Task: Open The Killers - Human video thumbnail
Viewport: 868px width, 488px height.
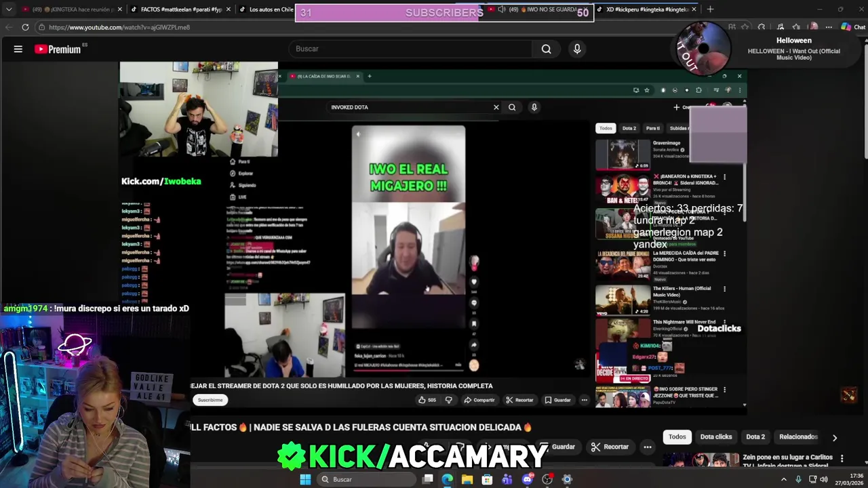Action: click(623, 300)
